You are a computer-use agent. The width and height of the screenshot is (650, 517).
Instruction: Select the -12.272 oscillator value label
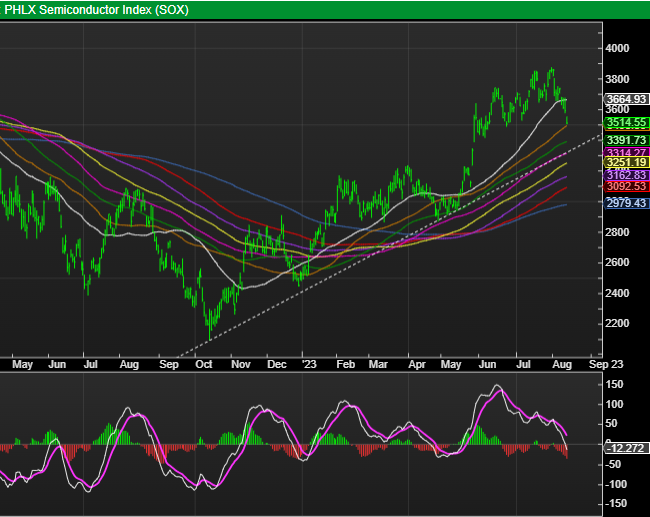(x=626, y=448)
